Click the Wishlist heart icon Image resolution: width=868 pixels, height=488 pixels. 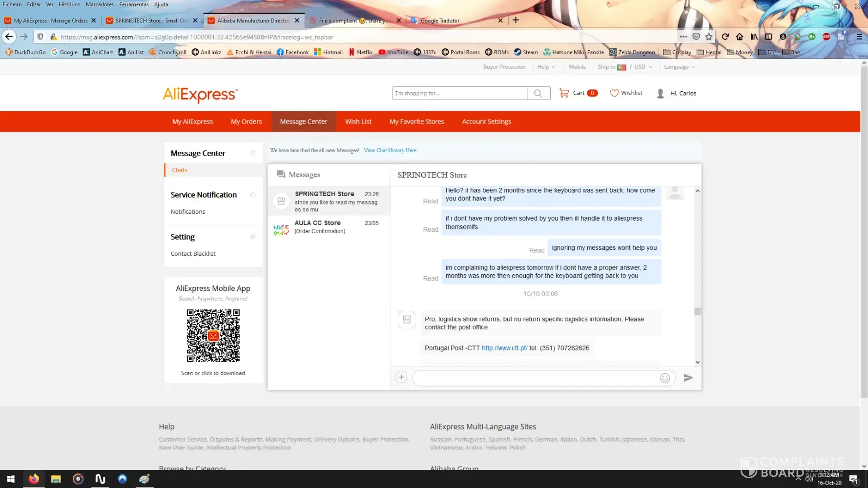(614, 93)
